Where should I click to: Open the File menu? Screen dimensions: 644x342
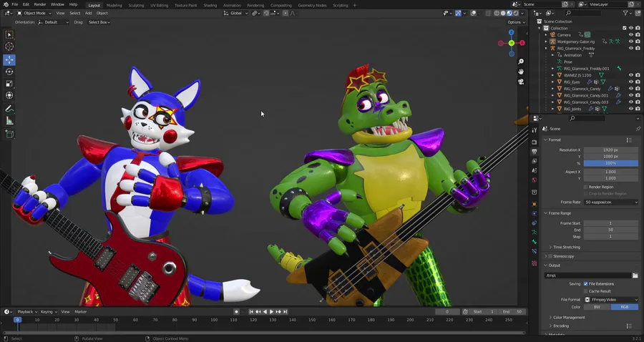[14, 4]
